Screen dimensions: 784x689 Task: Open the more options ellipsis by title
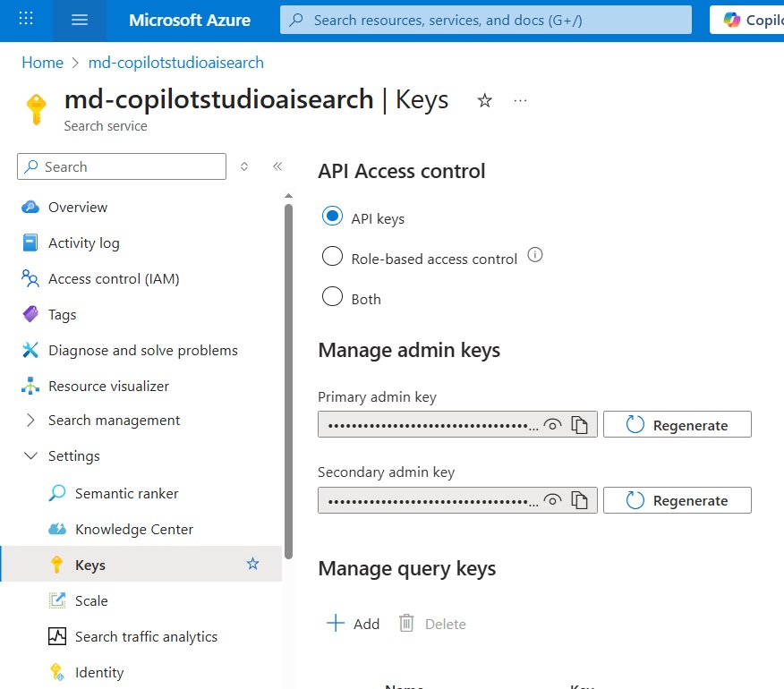click(x=521, y=100)
